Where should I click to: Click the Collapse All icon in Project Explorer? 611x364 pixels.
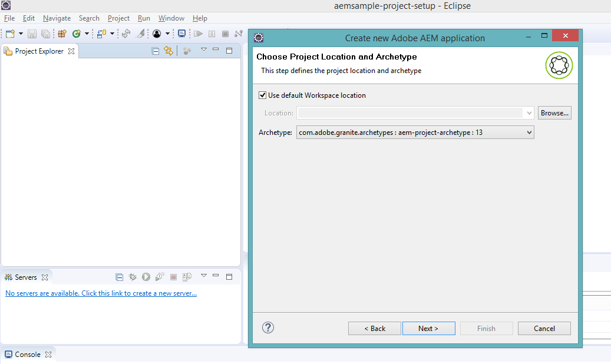point(155,50)
